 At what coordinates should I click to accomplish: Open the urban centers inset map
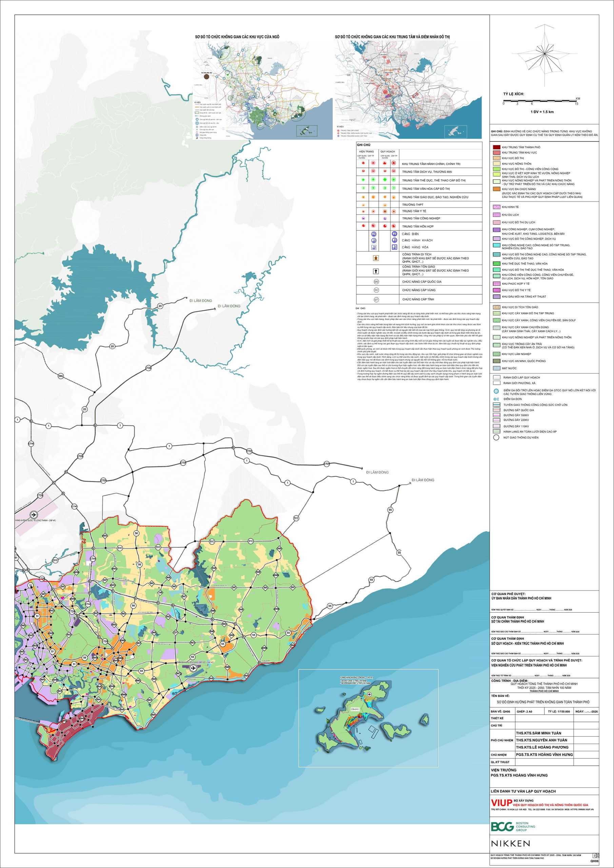(x=408, y=90)
